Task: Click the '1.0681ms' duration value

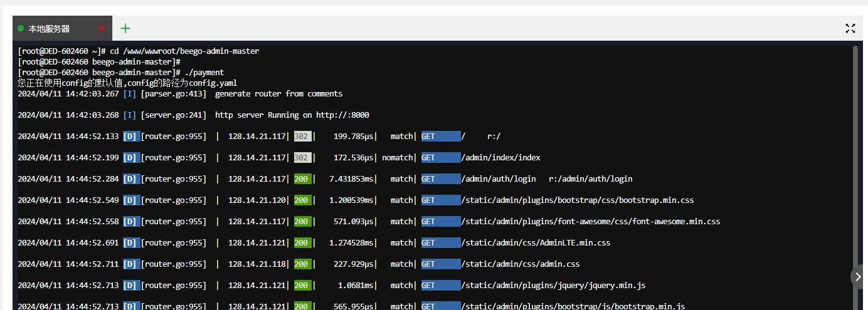Action: (356, 286)
